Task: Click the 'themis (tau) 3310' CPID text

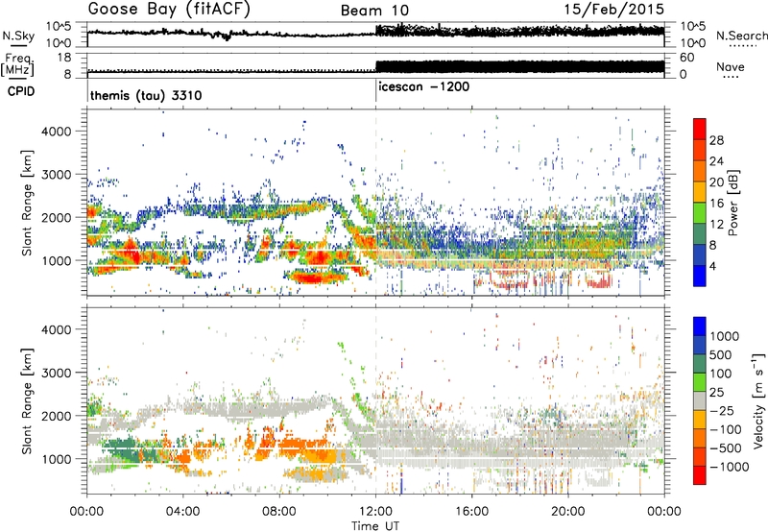Action: click(x=146, y=95)
